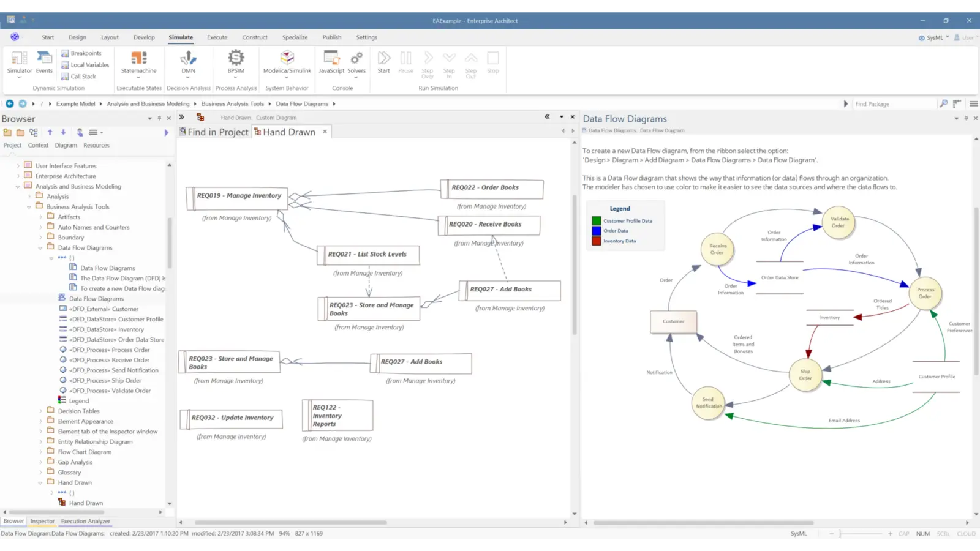
Task: Toggle NUM lock indicator in status bar
Action: pos(922,533)
